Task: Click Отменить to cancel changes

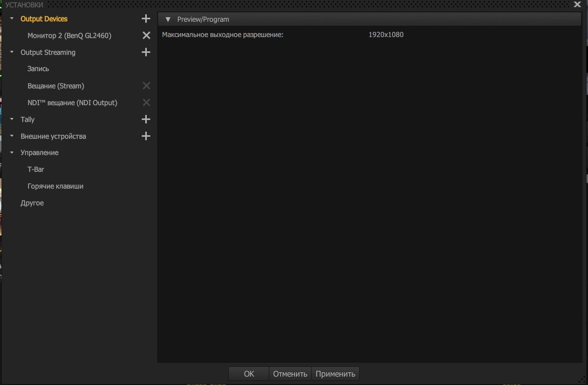Action: [x=290, y=374]
